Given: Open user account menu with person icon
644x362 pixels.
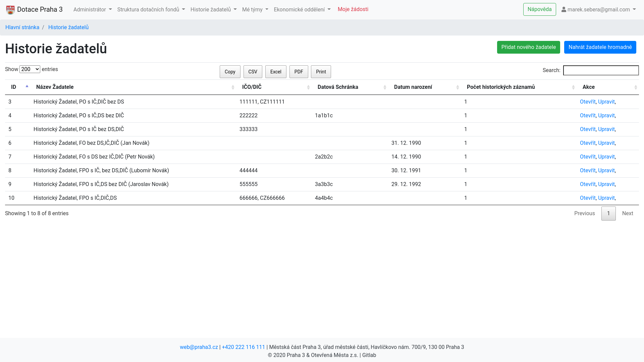Looking at the screenshot, I should [x=598, y=10].
